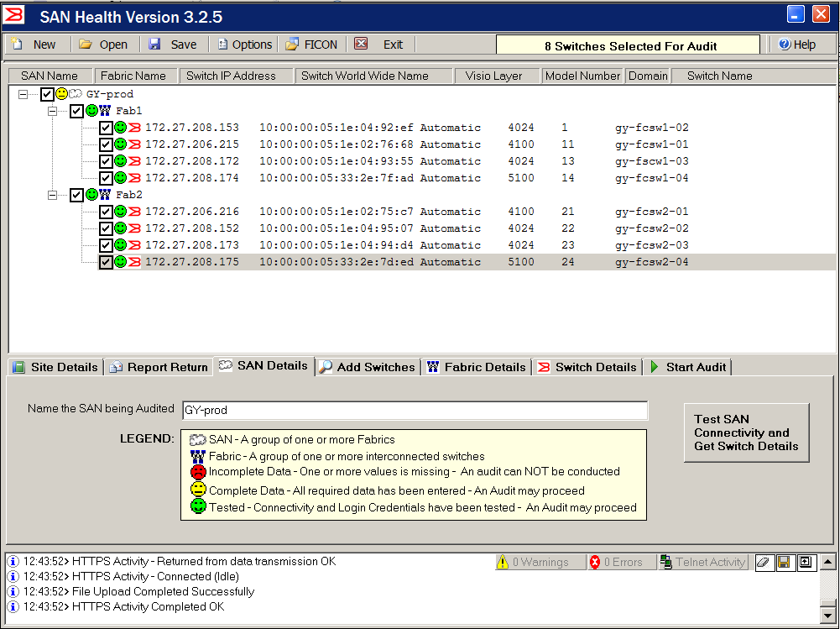Click the yellow smiley icon beside GY-prod

(62, 94)
